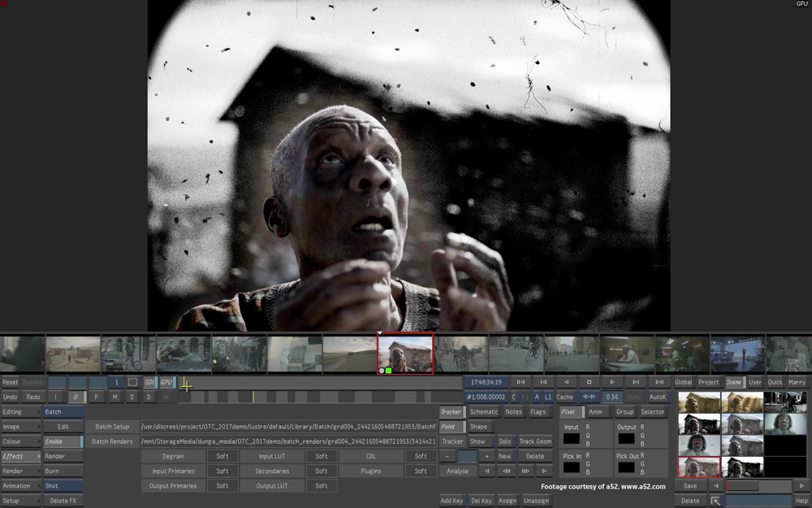The height and width of the screenshot is (508, 812).
Task: Switch to the Schematic tab
Action: point(484,412)
